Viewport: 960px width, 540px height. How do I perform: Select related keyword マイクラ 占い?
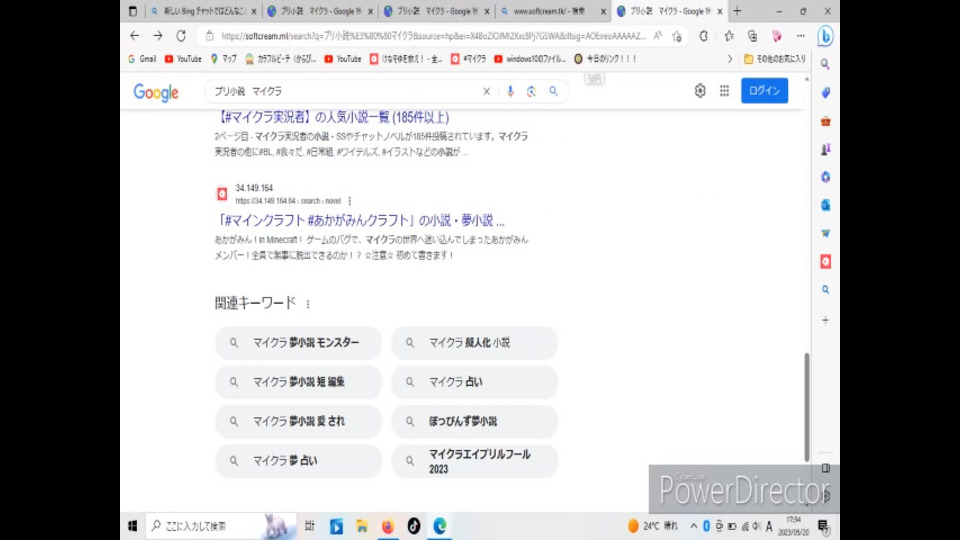pos(474,382)
